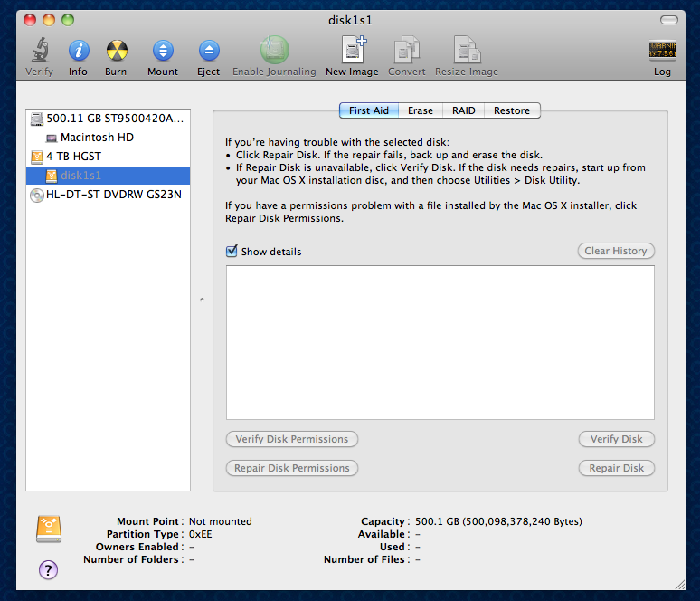Select the disk1s1 partition in sidebar
Screen dimensions: 700x601
108,176
